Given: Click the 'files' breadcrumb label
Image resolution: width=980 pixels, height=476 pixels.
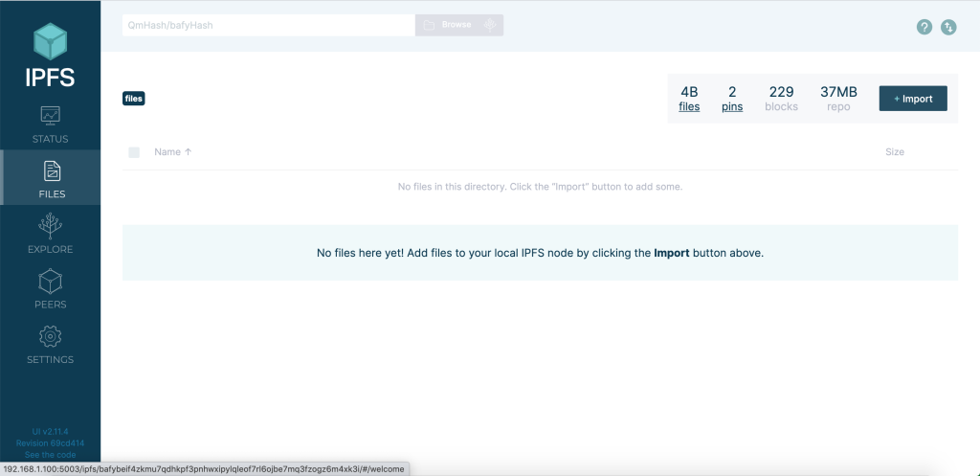Looking at the screenshot, I should point(134,98).
